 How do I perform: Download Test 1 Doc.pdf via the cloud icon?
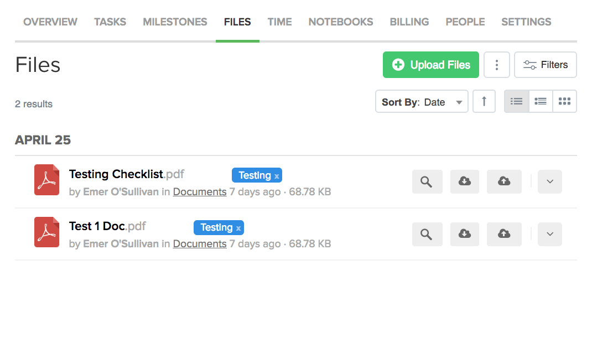coord(464,234)
